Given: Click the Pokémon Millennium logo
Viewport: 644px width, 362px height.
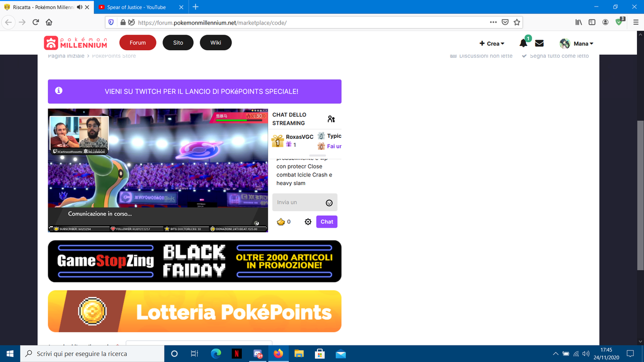Looking at the screenshot, I should tap(75, 42).
